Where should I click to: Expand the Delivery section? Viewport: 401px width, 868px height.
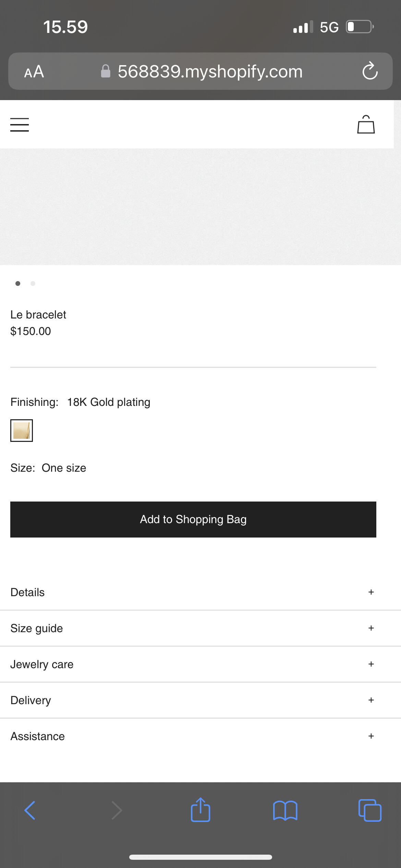pos(371,700)
